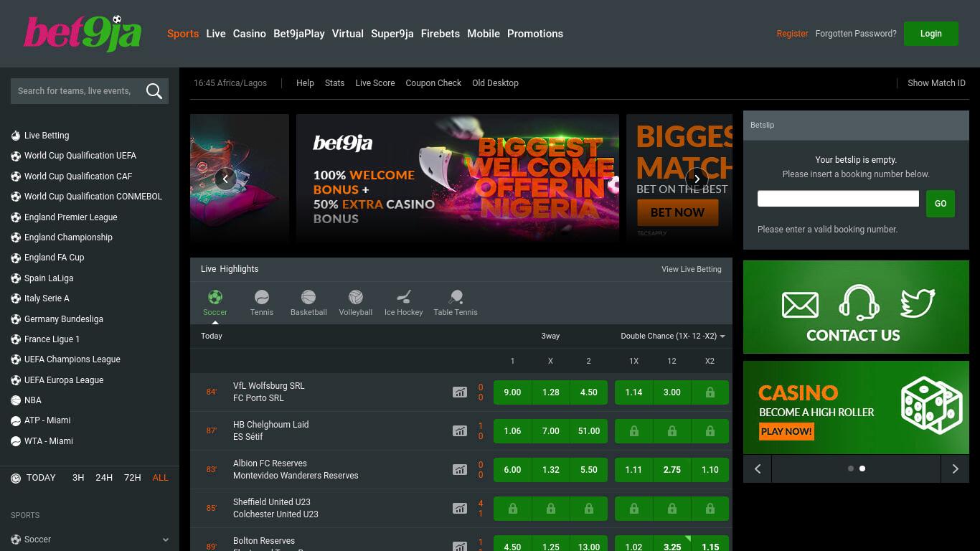This screenshot has width=980, height=551.
Task: Click the bet9ja logo
Action: (x=83, y=34)
